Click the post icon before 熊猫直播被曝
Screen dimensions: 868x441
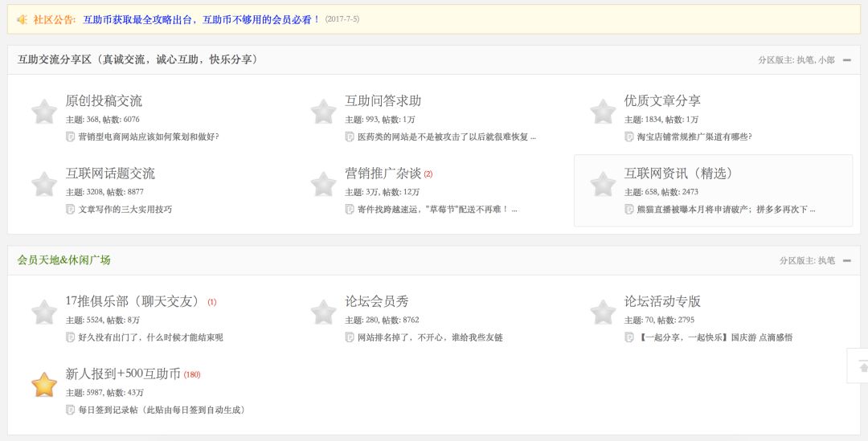[x=628, y=209]
